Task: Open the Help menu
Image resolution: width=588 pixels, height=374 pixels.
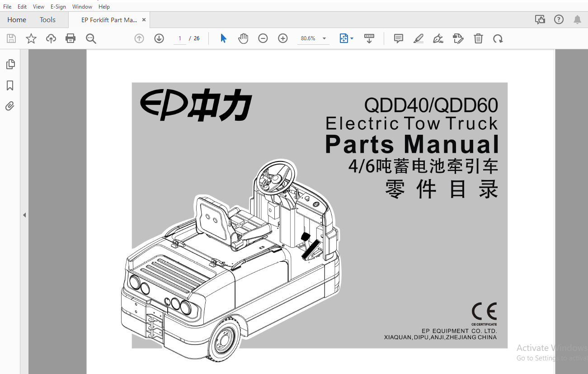Action: tap(104, 7)
